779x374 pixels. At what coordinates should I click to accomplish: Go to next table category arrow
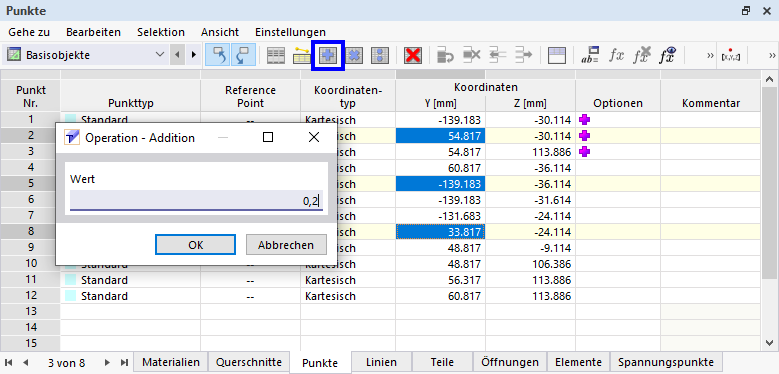[193, 55]
